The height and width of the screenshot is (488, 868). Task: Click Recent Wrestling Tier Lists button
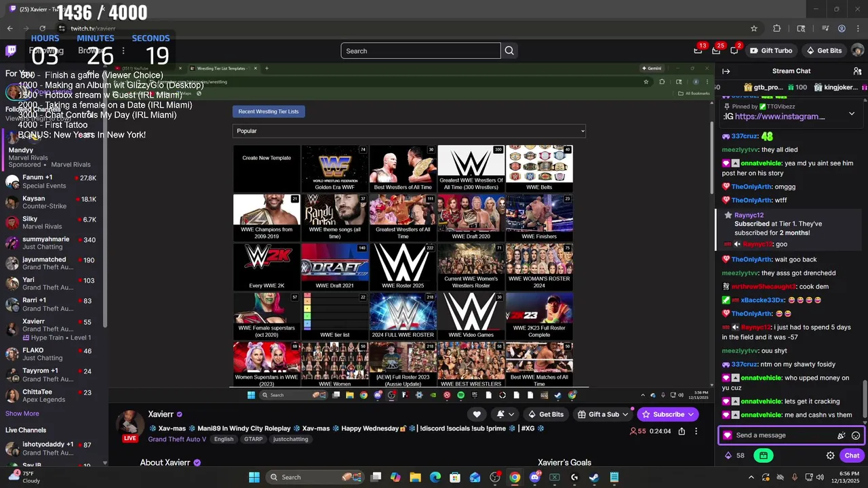tap(269, 111)
